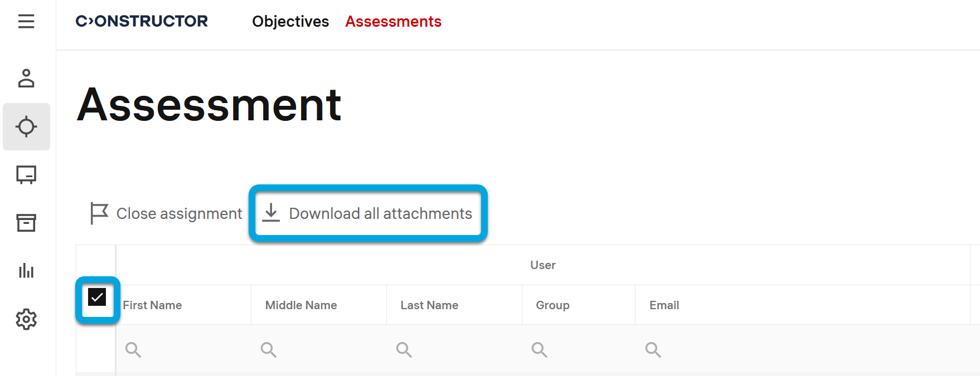Select the crosshair objectives sidebar icon
This screenshot has width=980, height=376.
click(x=26, y=126)
